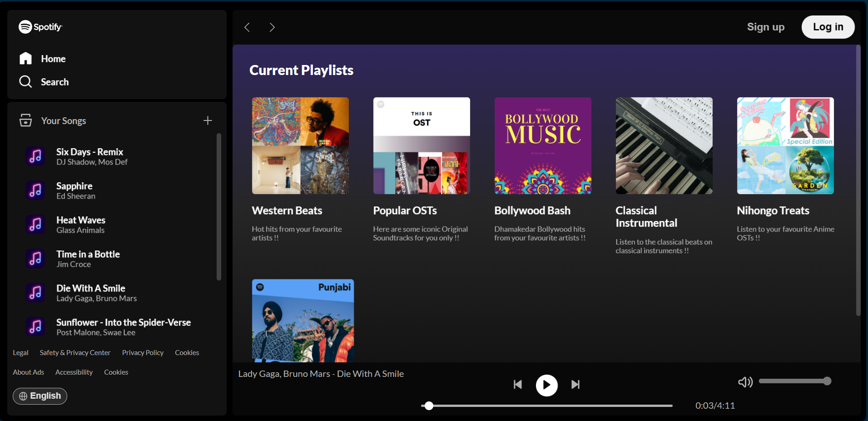Click the Spotify logo
The image size is (868, 421).
[x=40, y=27]
